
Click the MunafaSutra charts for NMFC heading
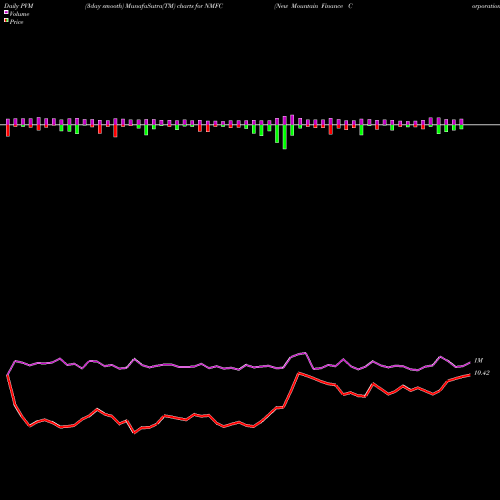(x=154, y=6)
